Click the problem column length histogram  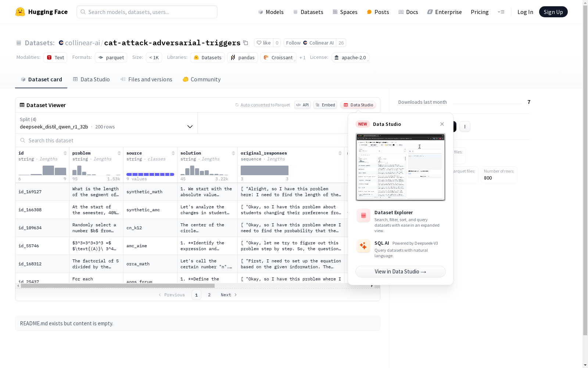(96, 170)
